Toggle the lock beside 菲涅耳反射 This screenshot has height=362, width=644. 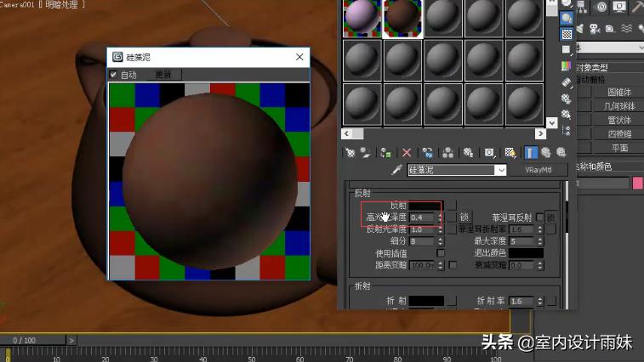550,218
